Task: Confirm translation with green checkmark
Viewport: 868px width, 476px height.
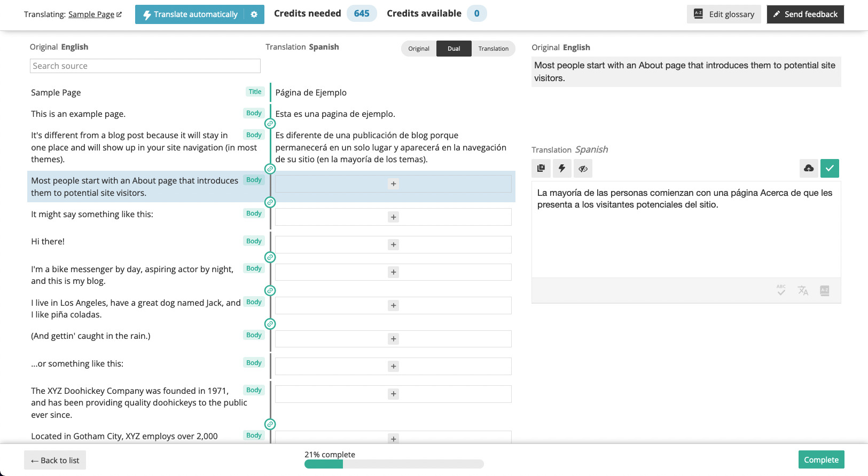Action: coord(830,168)
